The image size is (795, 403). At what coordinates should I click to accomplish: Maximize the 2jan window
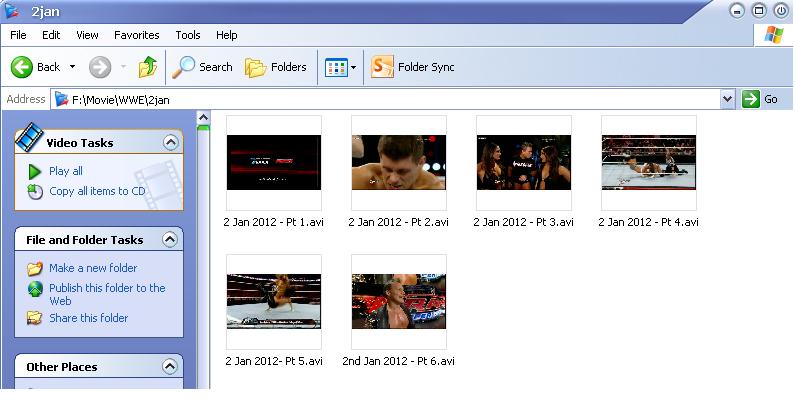pyautogui.click(x=759, y=11)
